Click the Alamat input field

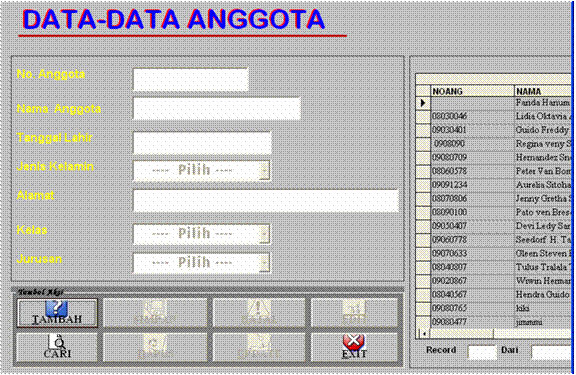click(x=266, y=201)
